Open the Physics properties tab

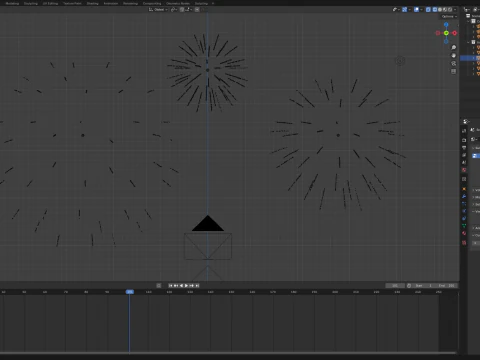(464, 211)
